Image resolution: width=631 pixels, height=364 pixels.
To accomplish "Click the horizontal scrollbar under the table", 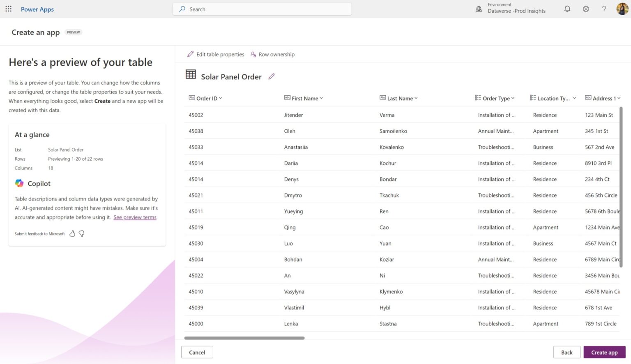I will click(244, 338).
